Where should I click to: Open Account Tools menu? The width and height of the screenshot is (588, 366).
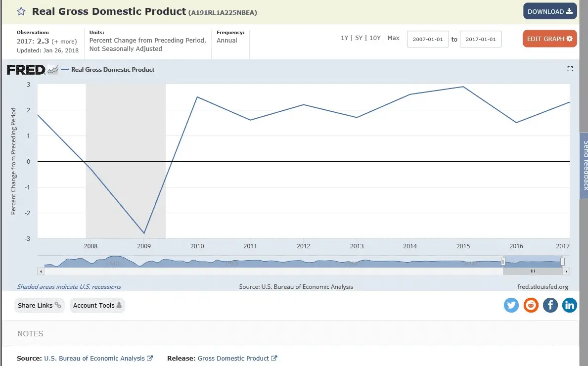97,306
